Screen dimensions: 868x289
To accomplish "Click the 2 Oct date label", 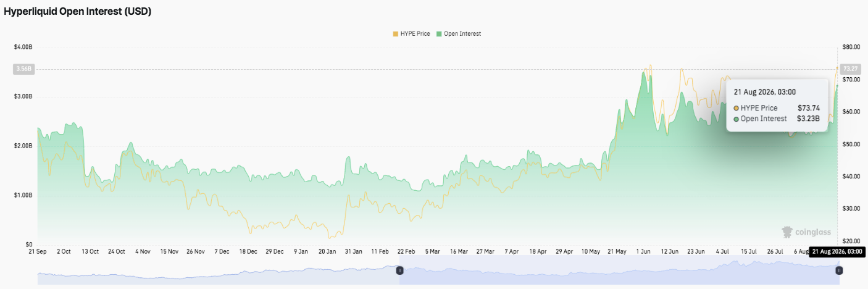I will point(64,252).
